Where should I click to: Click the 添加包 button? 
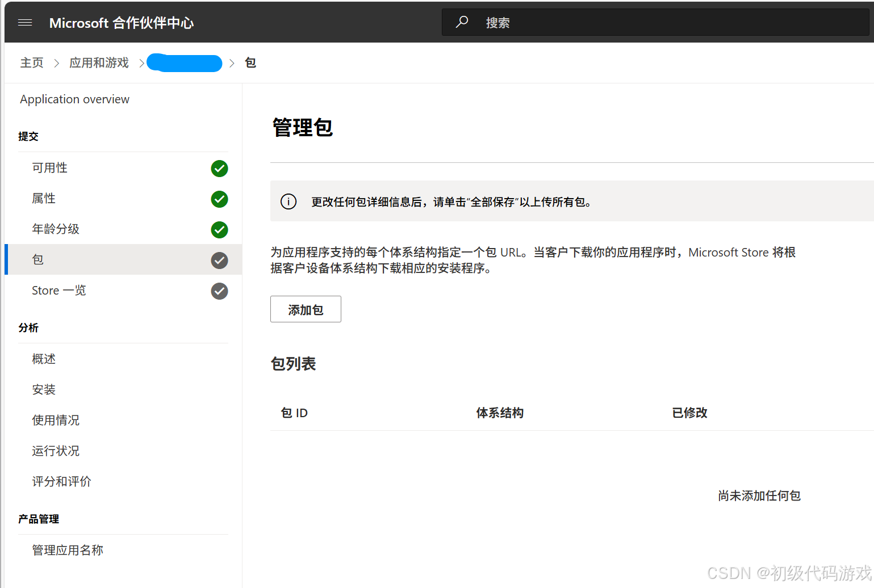click(306, 309)
